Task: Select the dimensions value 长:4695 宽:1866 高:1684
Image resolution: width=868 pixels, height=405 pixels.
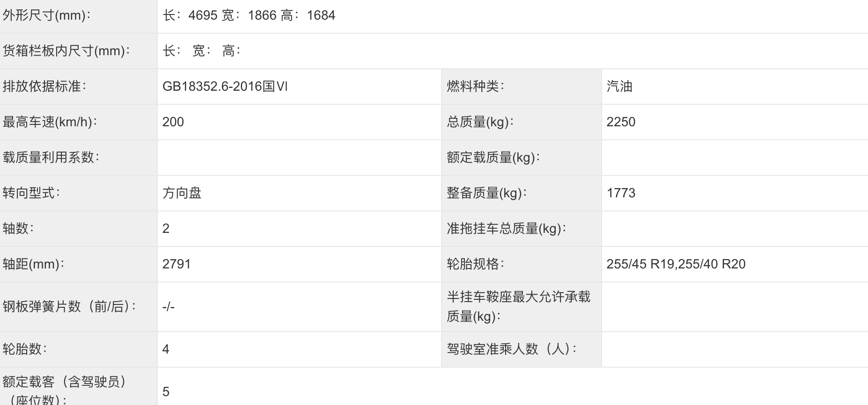Action: point(249,15)
